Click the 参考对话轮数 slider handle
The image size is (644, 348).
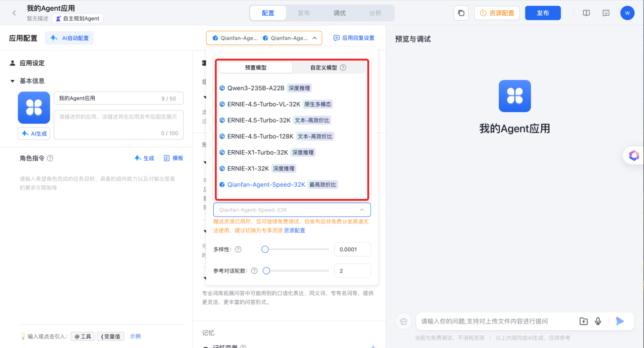pos(266,271)
